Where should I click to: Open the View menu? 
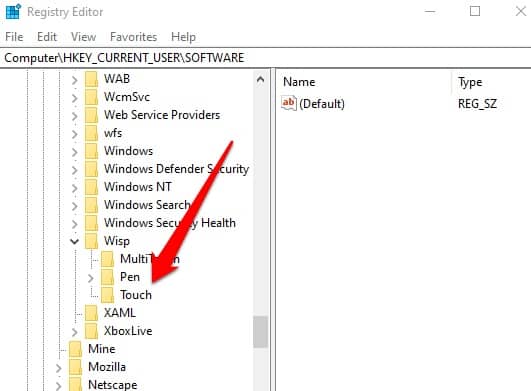click(83, 37)
